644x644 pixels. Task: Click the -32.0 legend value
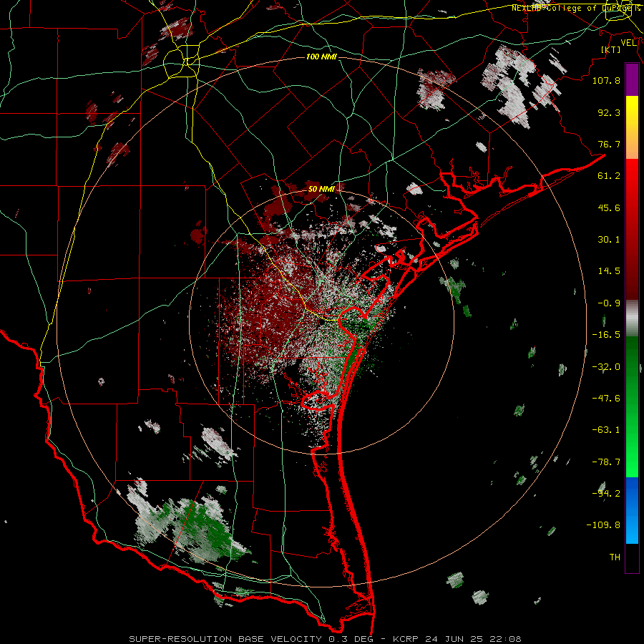click(606, 367)
